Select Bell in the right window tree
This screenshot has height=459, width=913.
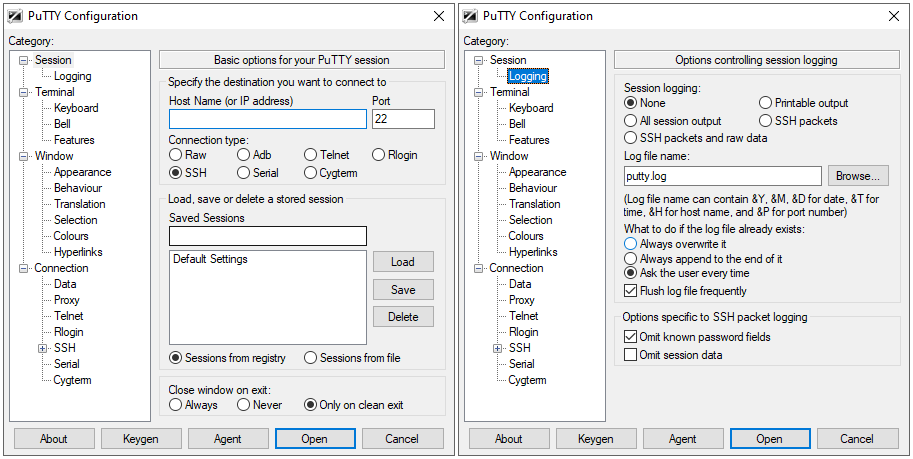[x=517, y=124]
